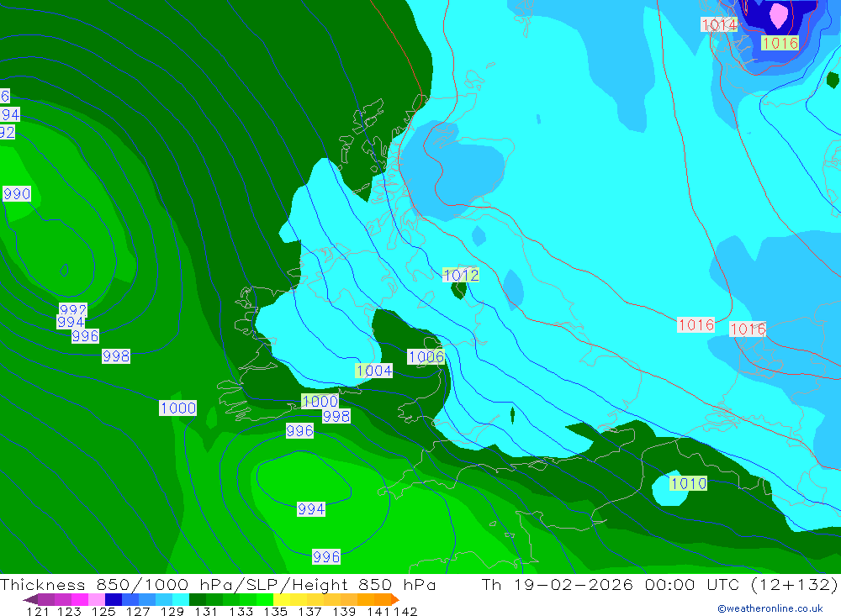841x616 pixels.
Task: Click the partially cut-off 94 label
Action: click(x=10, y=114)
